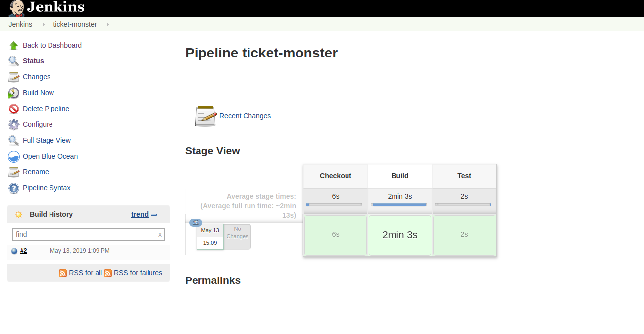Open the Recent Changes link
Screen dimensions: 644x334
tap(245, 116)
